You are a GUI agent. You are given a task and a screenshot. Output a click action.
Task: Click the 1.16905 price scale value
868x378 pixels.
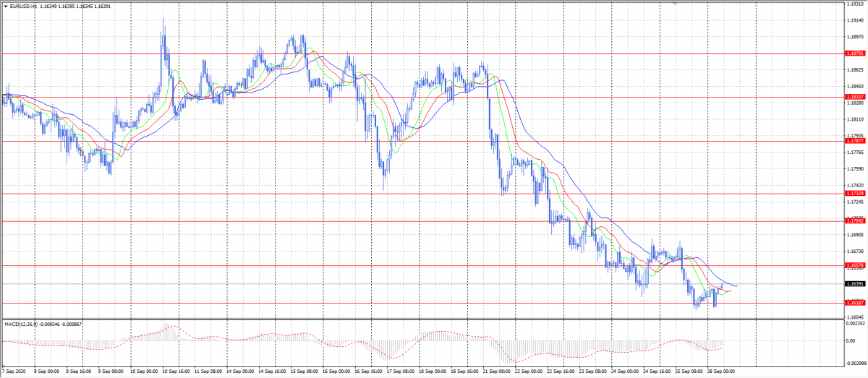[855, 235]
